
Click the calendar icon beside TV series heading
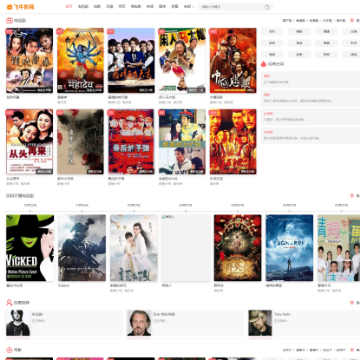pos(9,21)
